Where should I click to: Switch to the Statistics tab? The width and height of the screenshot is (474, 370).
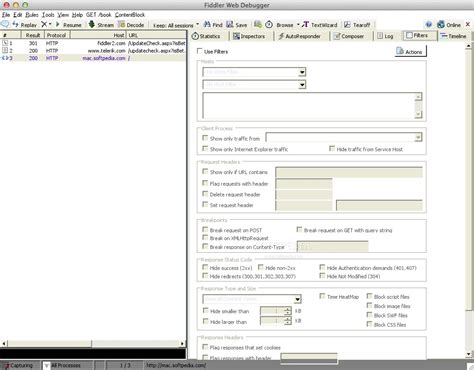click(206, 36)
